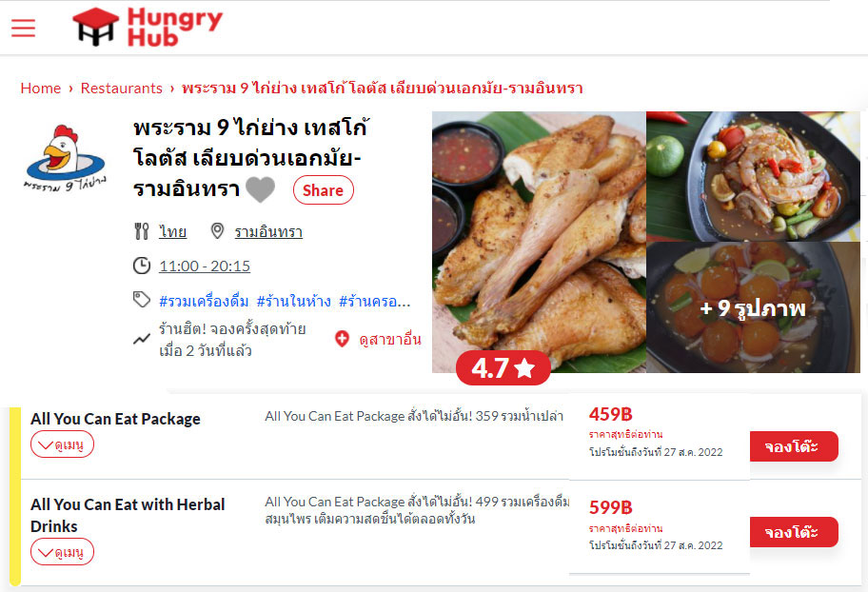Click the location pin icon
The width and height of the screenshot is (868, 592).
(x=218, y=231)
